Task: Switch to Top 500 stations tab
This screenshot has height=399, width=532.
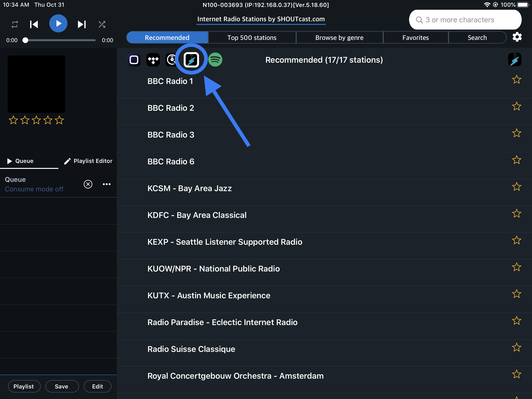Action: (x=252, y=38)
